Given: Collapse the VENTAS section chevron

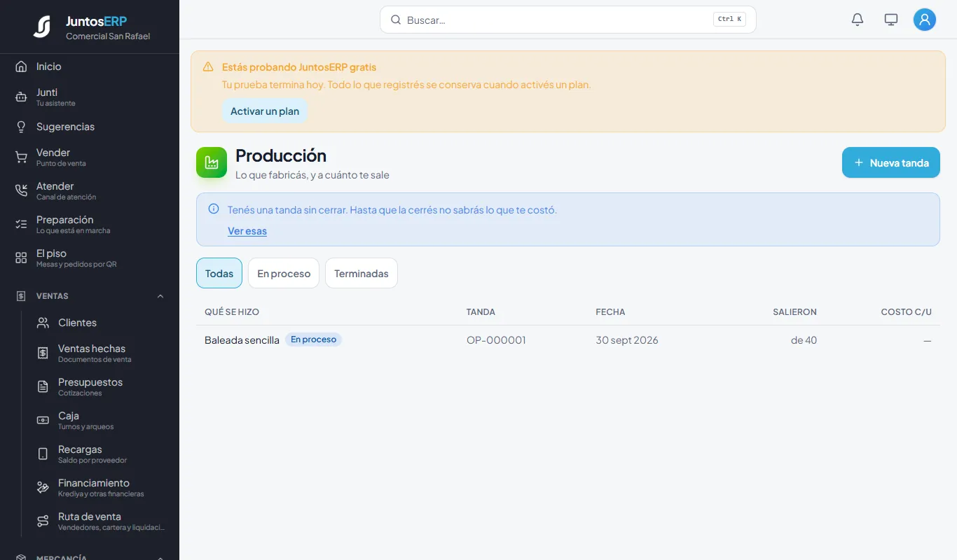Looking at the screenshot, I should [x=160, y=296].
